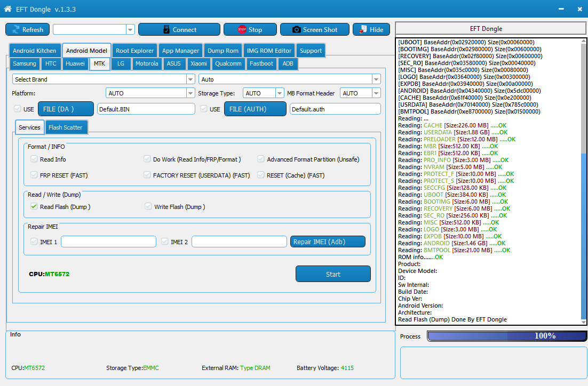Enable Advanced Format Partition (Unsafe)
The height and width of the screenshot is (386, 588).
point(260,159)
